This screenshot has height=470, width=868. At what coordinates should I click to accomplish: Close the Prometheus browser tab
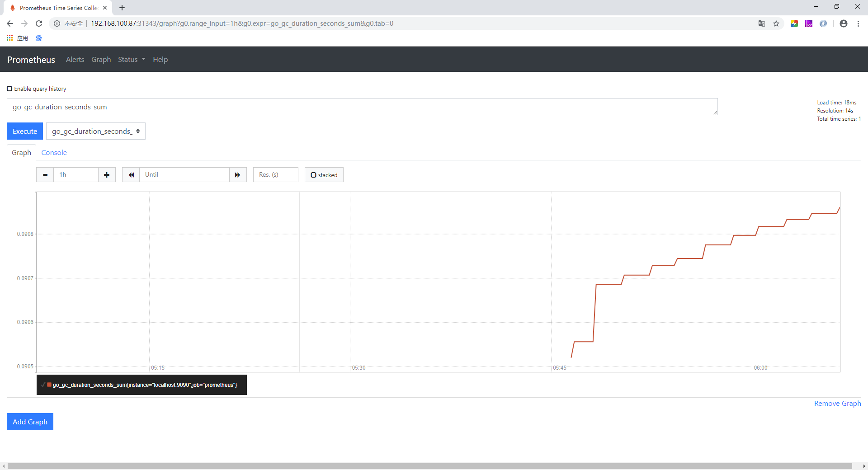[x=105, y=8]
